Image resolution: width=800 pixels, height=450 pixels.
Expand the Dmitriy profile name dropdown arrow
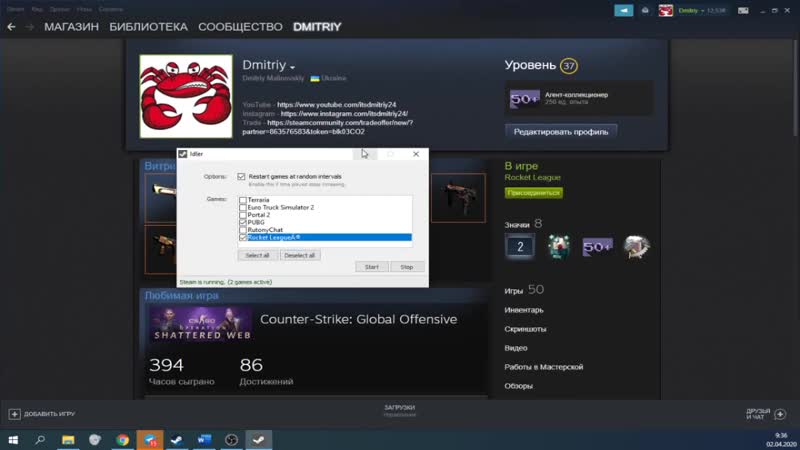tap(292, 67)
